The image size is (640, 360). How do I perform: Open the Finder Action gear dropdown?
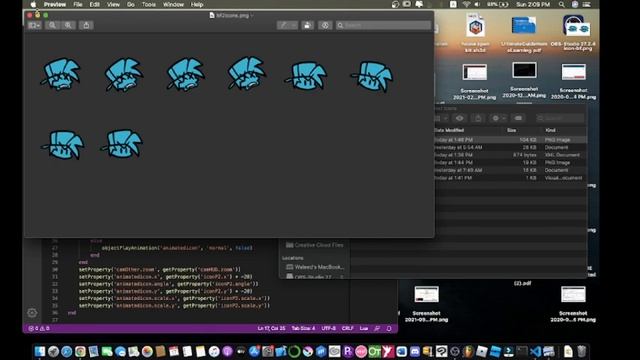[498, 118]
